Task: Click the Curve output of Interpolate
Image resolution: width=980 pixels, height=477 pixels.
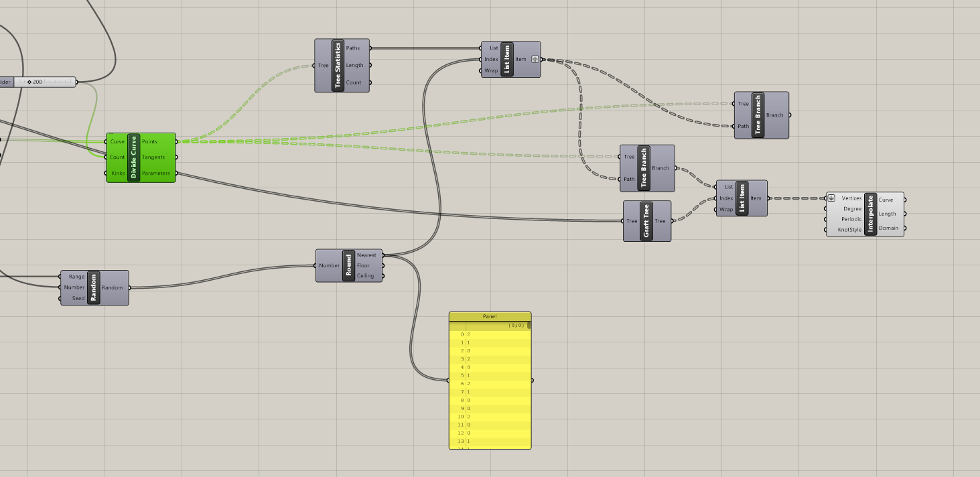Action: [x=886, y=200]
